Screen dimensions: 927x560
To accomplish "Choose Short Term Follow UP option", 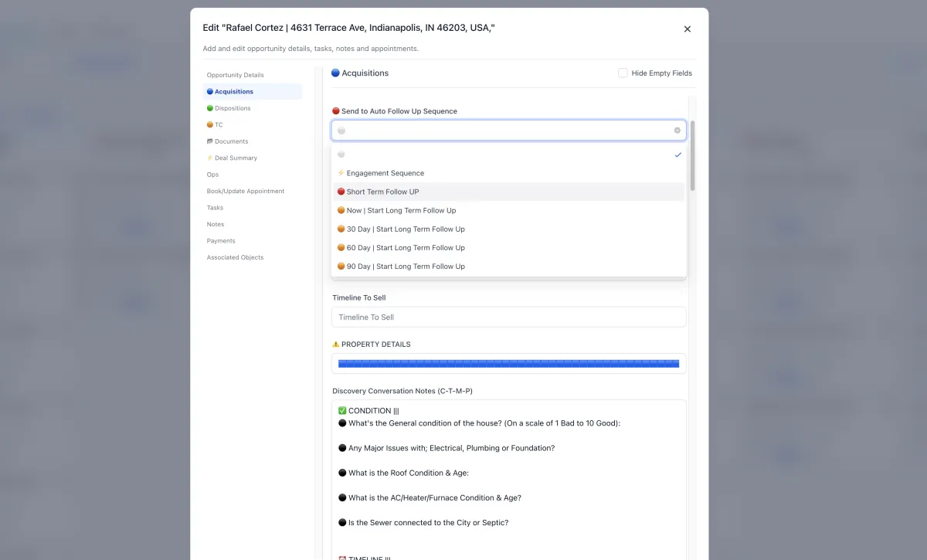I will point(382,192).
